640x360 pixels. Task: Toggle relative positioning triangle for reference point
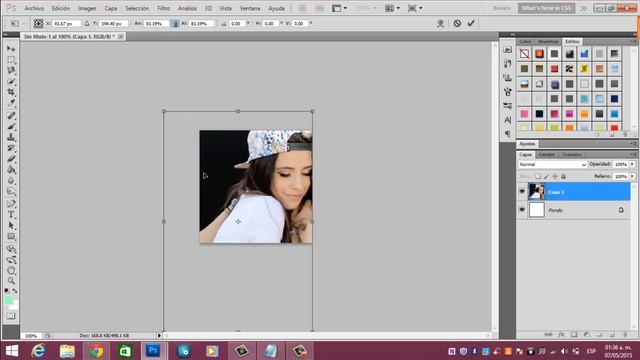[x=87, y=24]
